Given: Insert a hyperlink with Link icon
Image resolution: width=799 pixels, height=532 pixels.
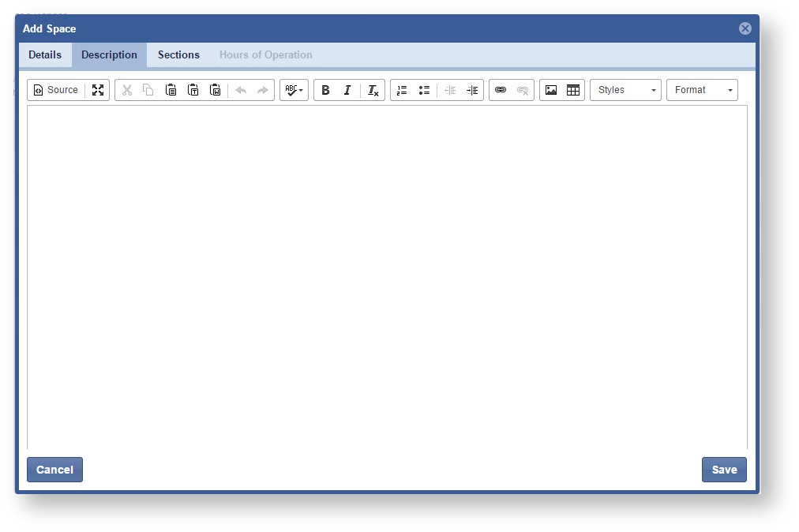Looking at the screenshot, I should (500, 90).
